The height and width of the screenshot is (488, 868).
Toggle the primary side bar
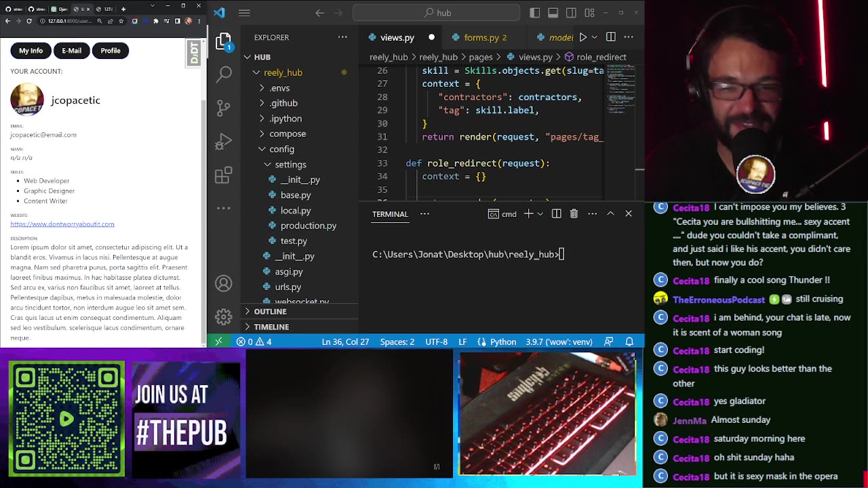[x=535, y=13]
